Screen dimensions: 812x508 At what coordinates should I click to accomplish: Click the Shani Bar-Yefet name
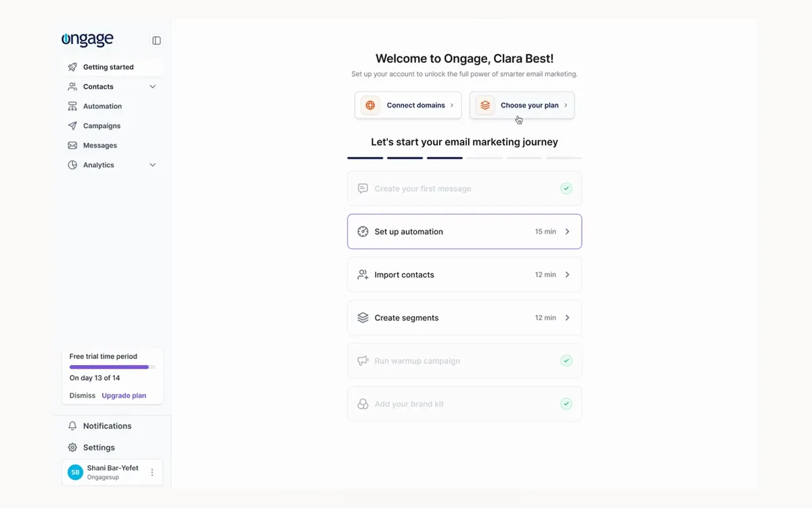point(113,468)
